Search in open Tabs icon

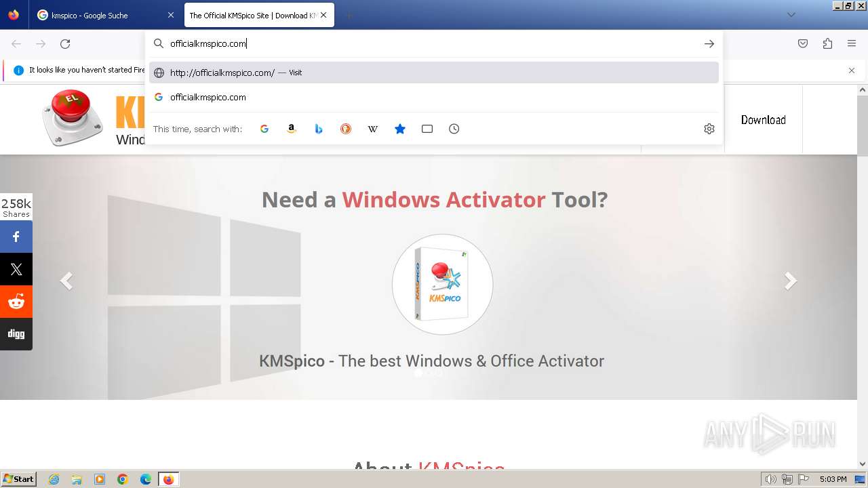click(x=427, y=129)
